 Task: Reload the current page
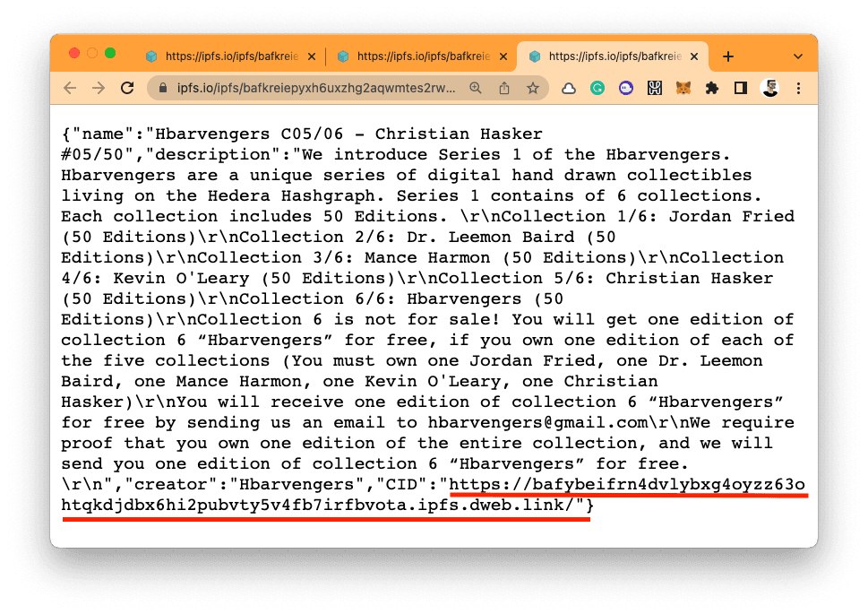click(127, 88)
